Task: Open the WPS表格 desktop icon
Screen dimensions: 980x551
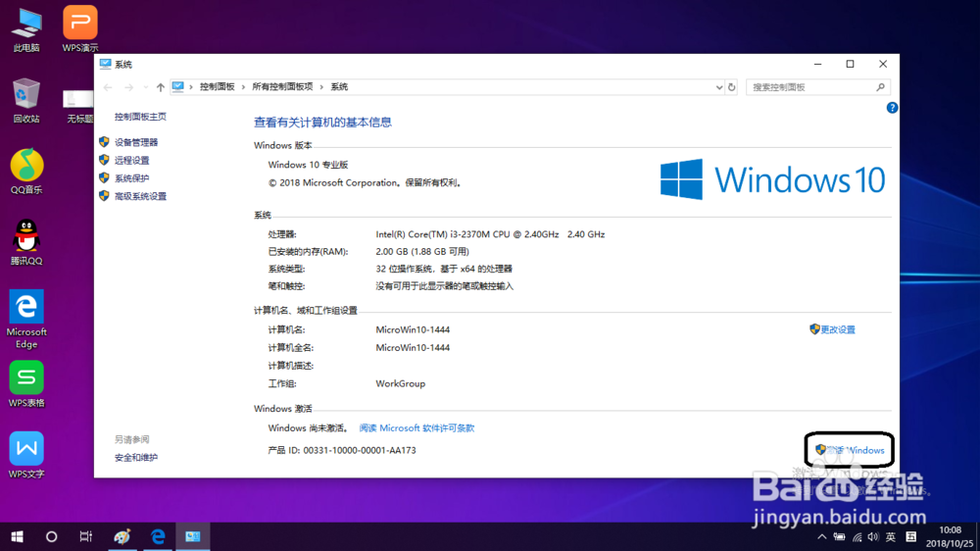Action: coord(26,384)
